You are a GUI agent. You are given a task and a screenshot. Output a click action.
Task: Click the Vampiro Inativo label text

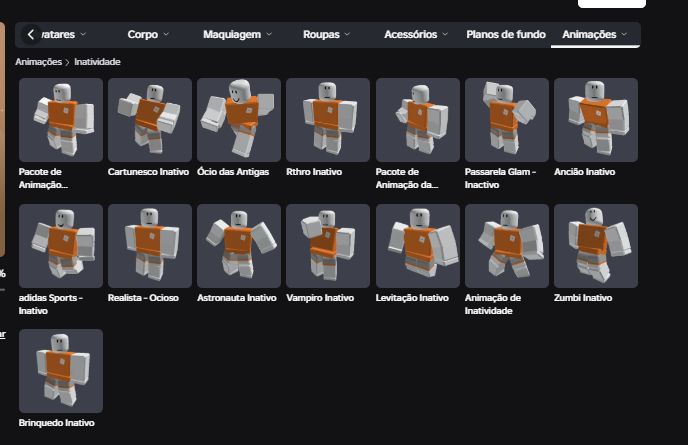[320, 298]
